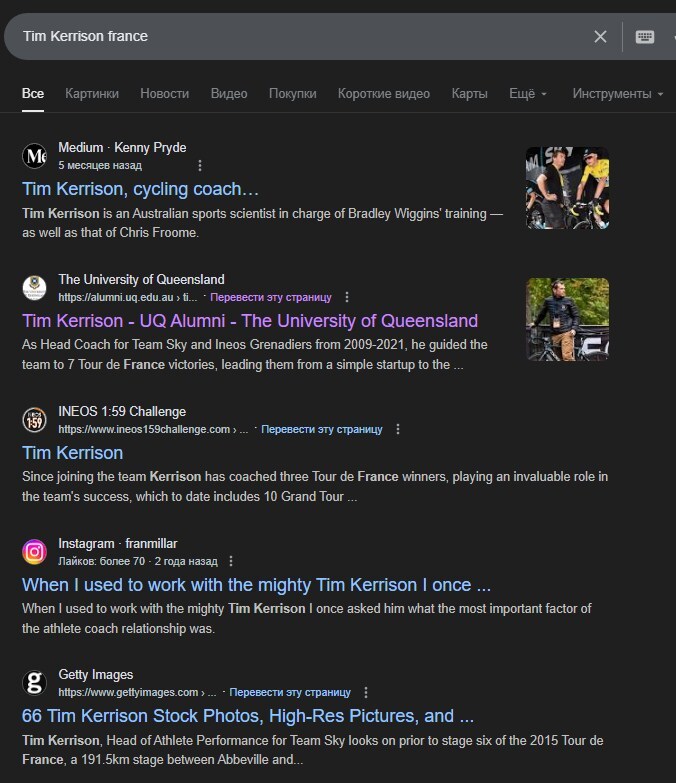Open the Короткие видео tab
The image size is (676, 783).
pyautogui.click(x=383, y=94)
